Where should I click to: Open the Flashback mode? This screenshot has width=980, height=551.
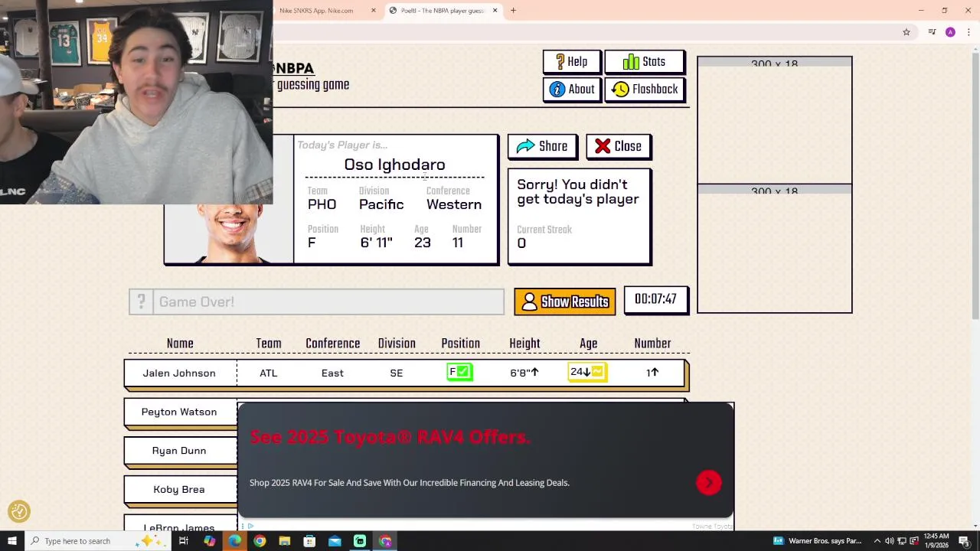[645, 90]
